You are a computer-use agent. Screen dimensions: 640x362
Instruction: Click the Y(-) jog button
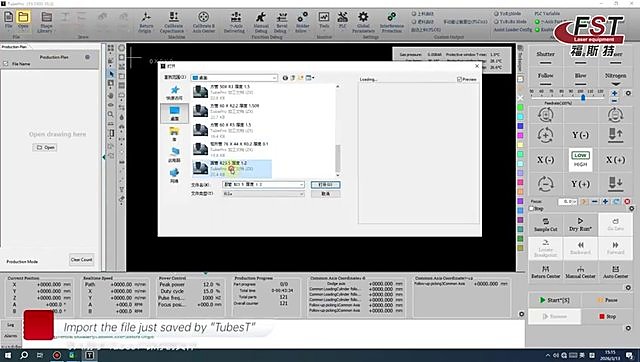(580, 135)
